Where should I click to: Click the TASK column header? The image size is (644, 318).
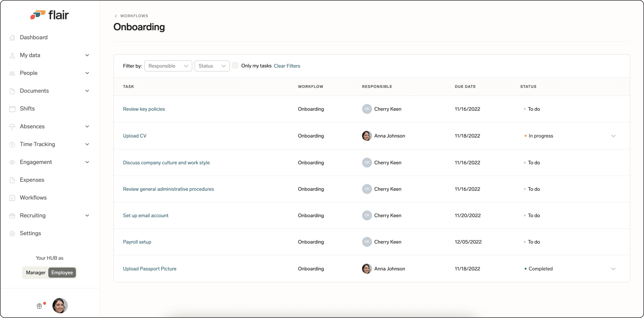[128, 86]
